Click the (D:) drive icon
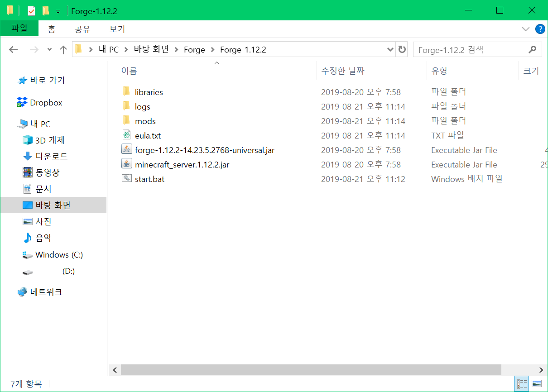This screenshot has width=548, height=392. click(28, 272)
